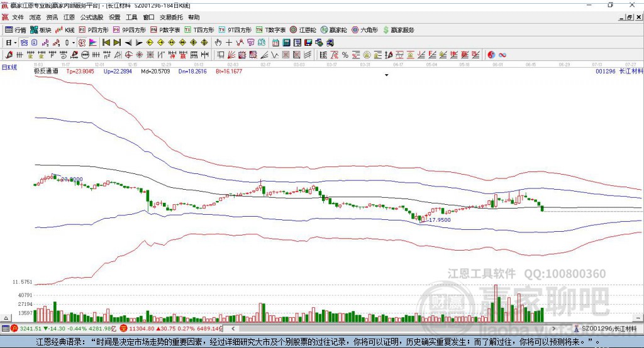Click the small black triangle marker above chart
Screen dimensions: 644x348
(x=387, y=75)
